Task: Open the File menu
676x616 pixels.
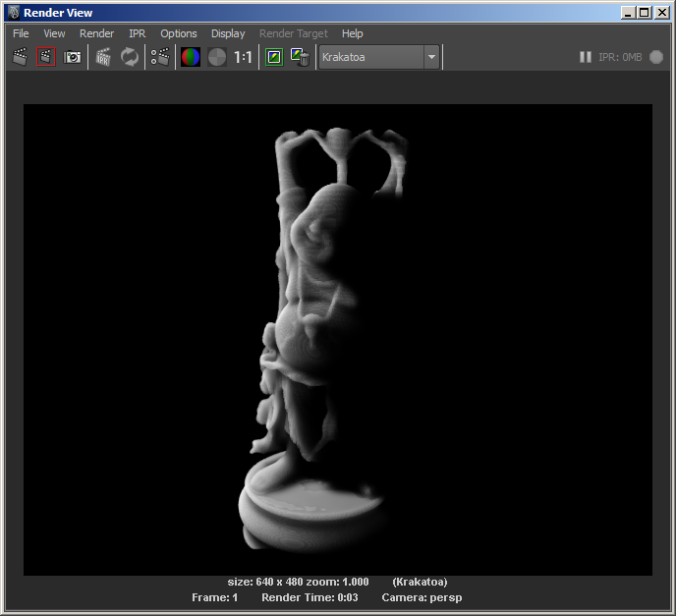Action: 21,33
